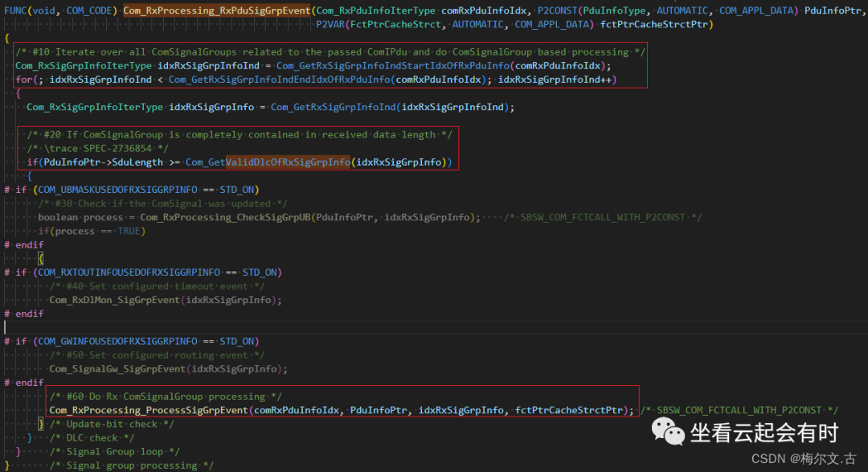Click the FctPtrCacheStrct type name
Image resolution: width=868 pixels, height=472 pixels.
395,24
